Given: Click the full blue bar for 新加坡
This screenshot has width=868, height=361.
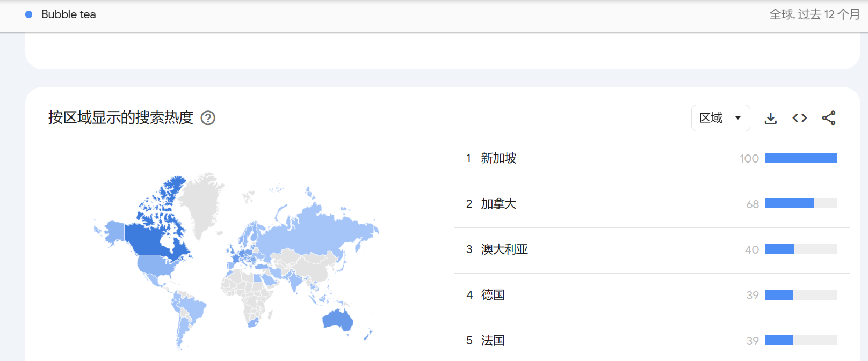Looking at the screenshot, I should coord(800,158).
